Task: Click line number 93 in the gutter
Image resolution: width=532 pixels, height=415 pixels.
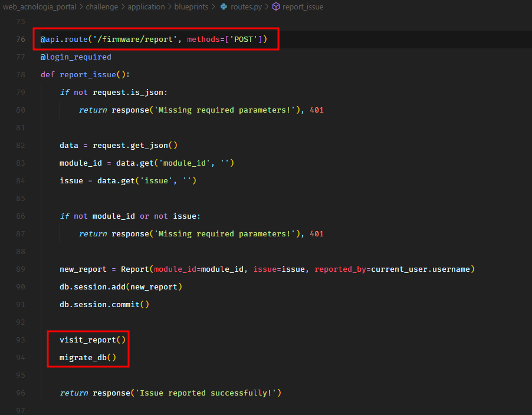Action: [21, 340]
